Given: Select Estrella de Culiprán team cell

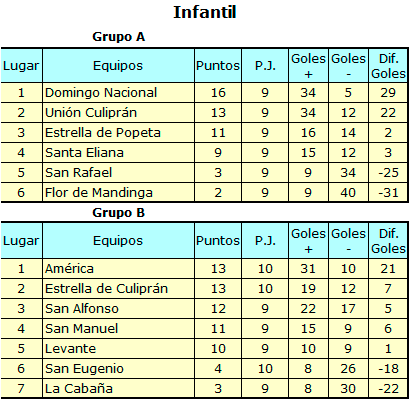Looking at the screenshot, I should tap(118, 289).
